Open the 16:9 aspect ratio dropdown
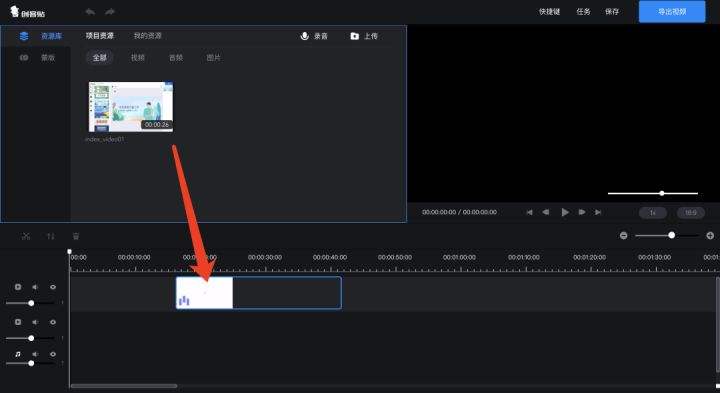This screenshot has width=720, height=393. [x=691, y=213]
